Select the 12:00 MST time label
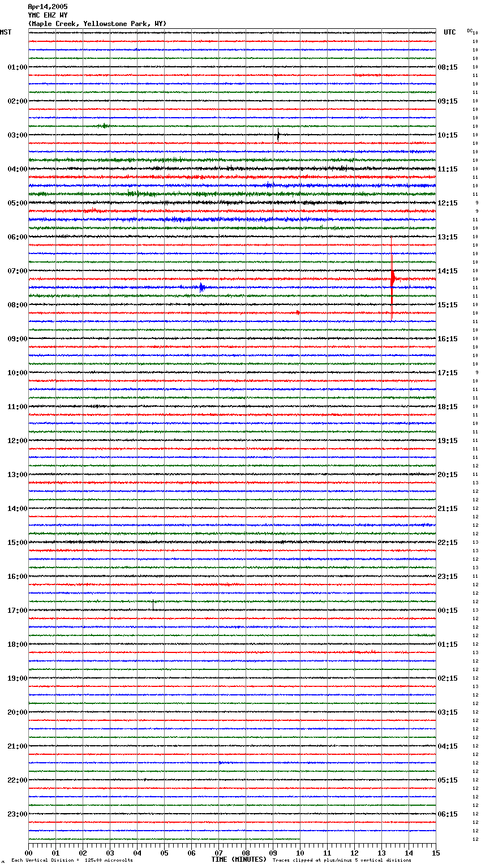Viewport: 481px width, 868px height. (x=18, y=441)
